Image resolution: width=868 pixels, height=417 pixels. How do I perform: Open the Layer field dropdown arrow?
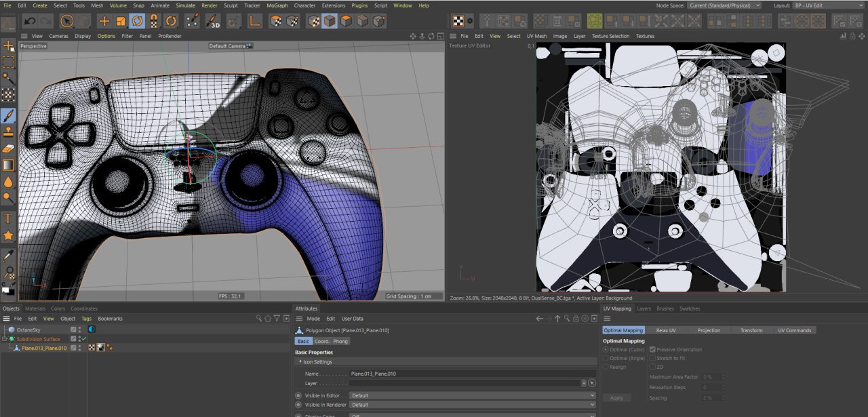click(584, 383)
